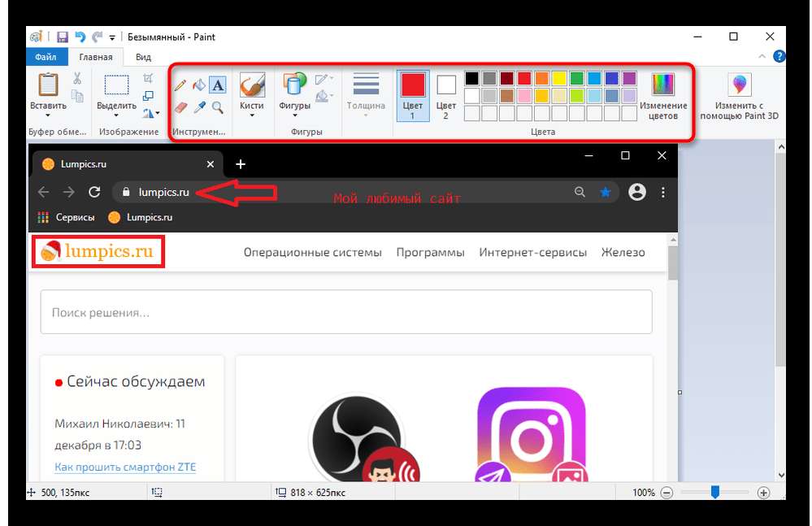Collapse the ribbon with chevron arrow
The width and height of the screenshot is (812, 526).
tap(762, 56)
